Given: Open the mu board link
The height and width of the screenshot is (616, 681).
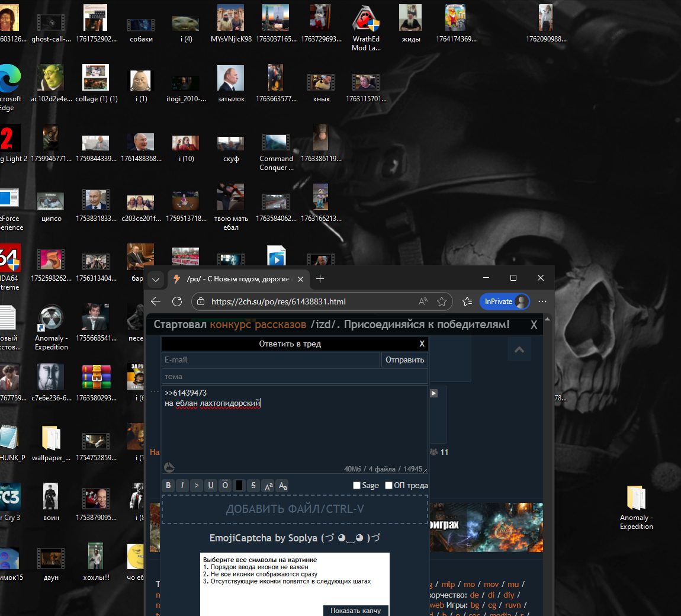Looking at the screenshot, I should 513,584.
